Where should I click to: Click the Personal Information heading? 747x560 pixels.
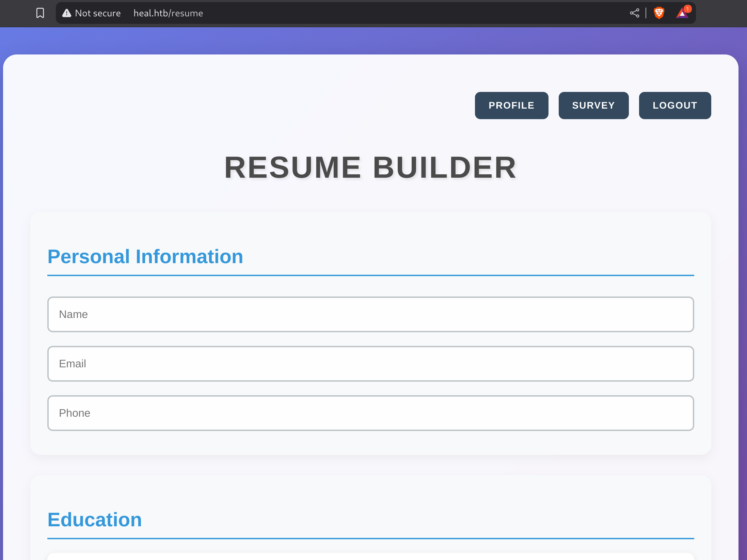coord(145,256)
